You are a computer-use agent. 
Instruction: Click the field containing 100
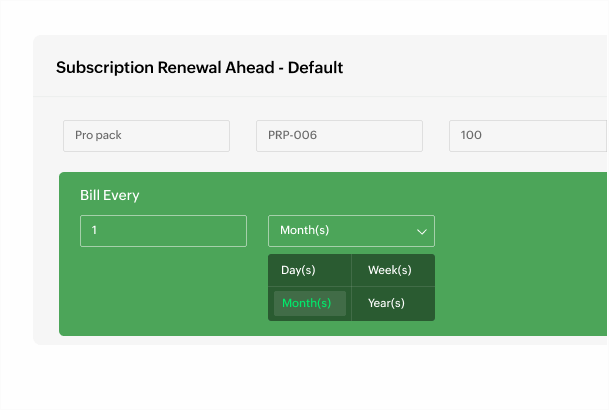click(526, 136)
